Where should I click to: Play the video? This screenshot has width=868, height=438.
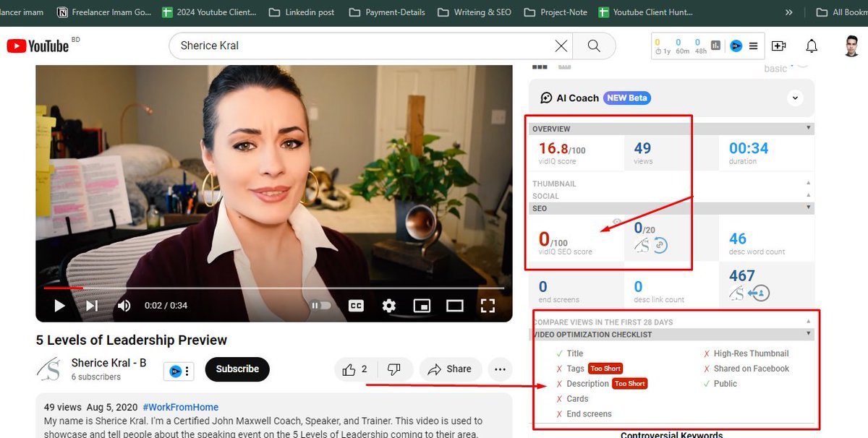[x=59, y=306]
